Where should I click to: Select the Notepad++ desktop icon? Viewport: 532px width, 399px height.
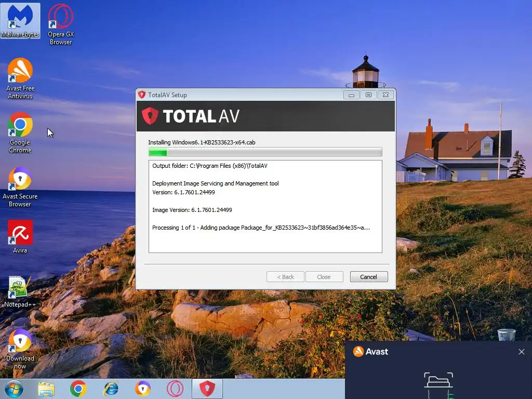(x=20, y=291)
